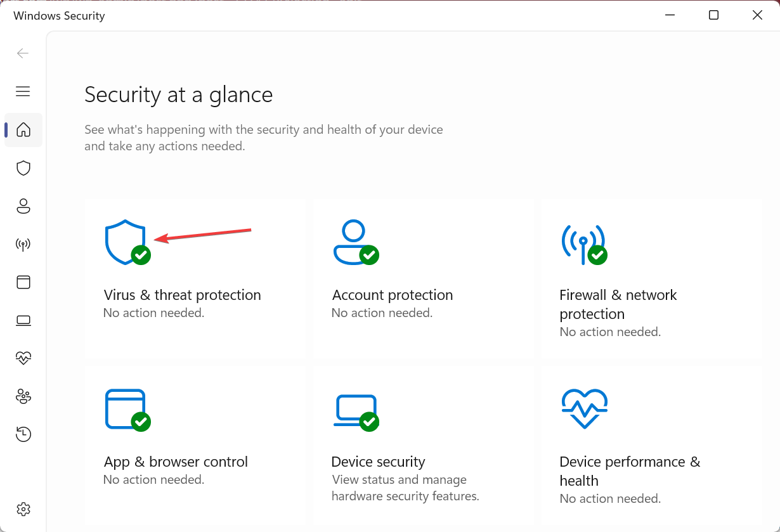The image size is (780, 532).
Task: Select the Device security laptop sidebar icon
Action: click(x=23, y=320)
